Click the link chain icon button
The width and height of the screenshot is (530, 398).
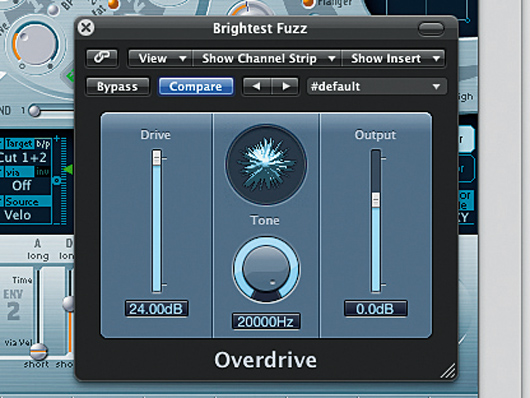tap(102, 58)
